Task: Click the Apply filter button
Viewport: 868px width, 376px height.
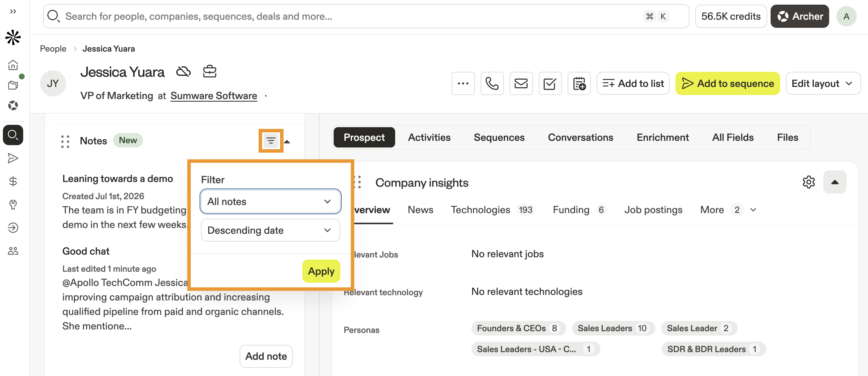Action: tap(321, 271)
